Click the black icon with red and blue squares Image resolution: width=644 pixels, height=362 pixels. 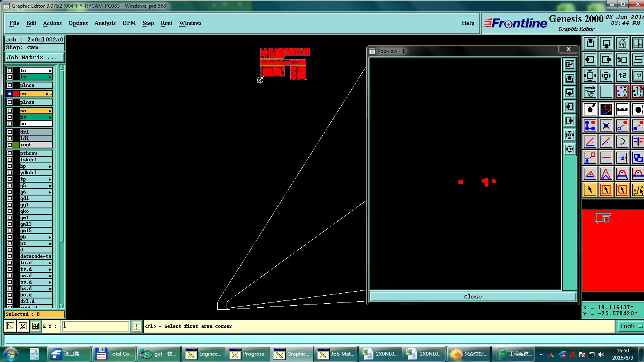[x=606, y=109]
